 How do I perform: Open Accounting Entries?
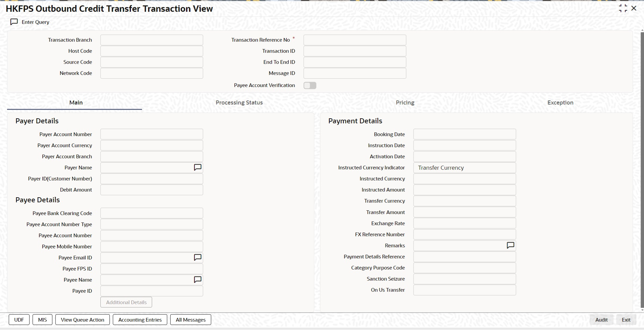click(x=140, y=320)
